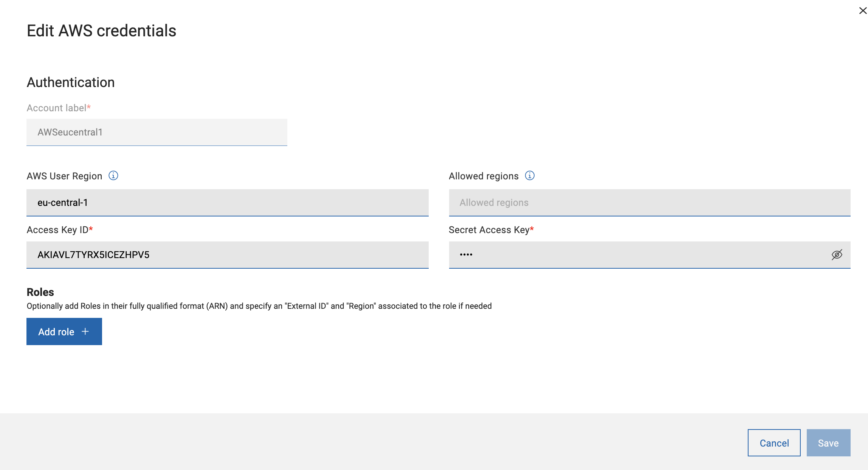Screen dimensions: 868x470
Task: Click the Access Key ID label
Action: pos(57,230)
